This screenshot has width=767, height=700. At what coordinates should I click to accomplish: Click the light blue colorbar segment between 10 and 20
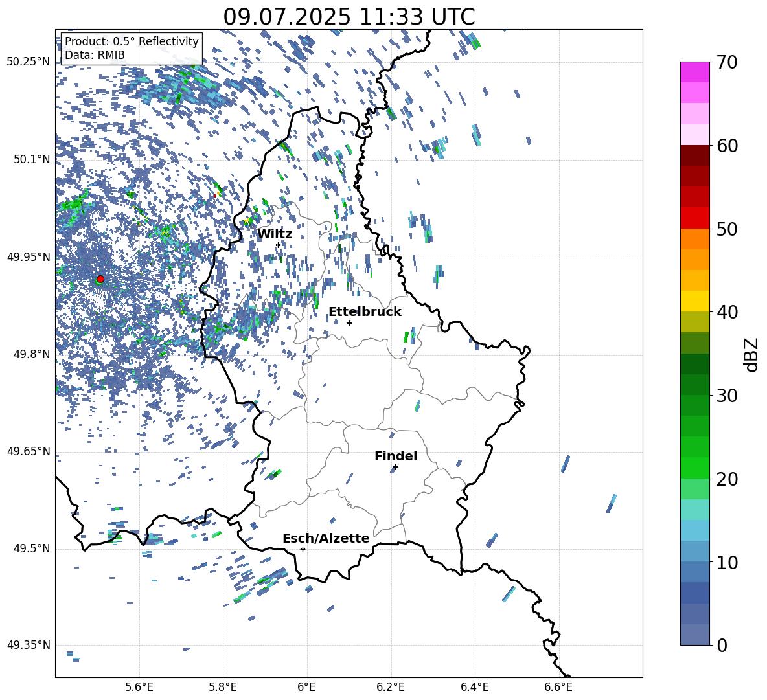tap(694, 530)
